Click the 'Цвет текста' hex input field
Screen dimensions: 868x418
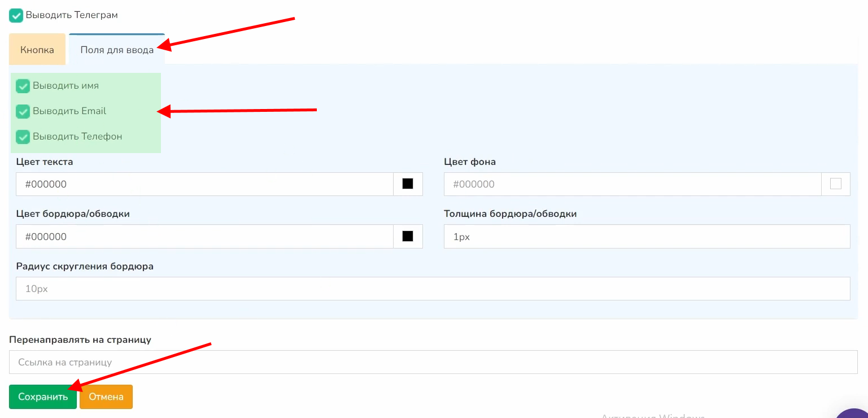click(204, 184)
